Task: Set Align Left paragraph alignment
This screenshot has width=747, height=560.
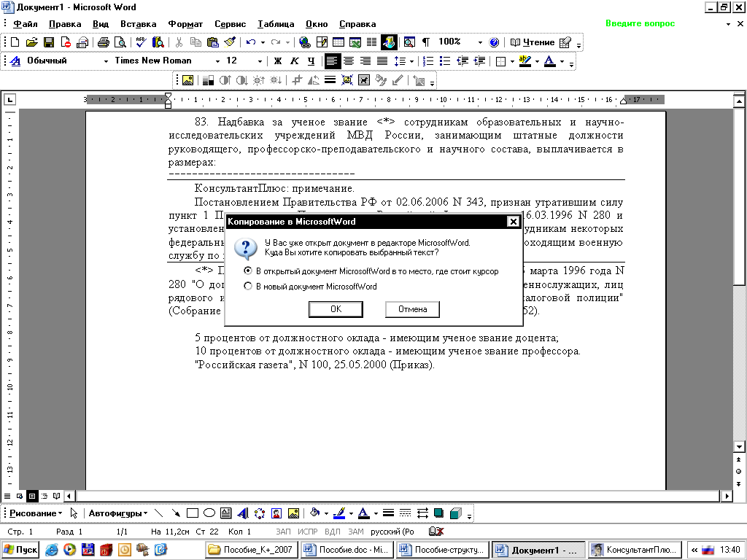Action: point(332,61)
